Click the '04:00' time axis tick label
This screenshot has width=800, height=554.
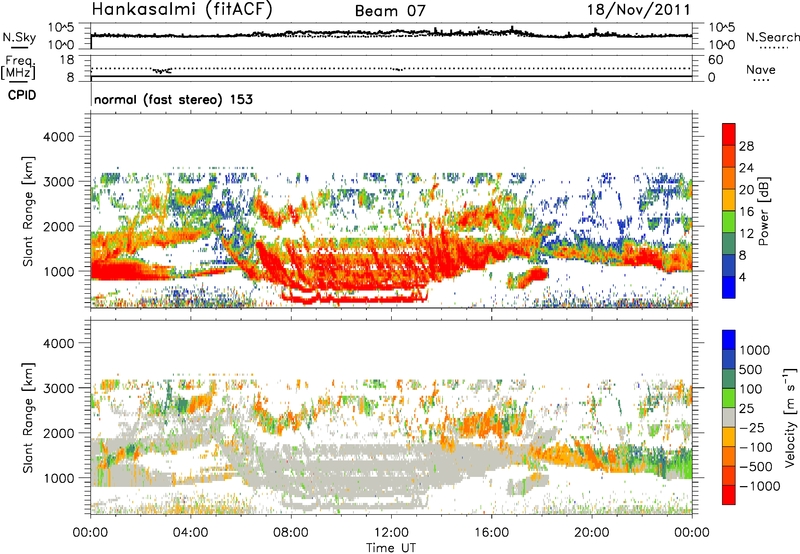click(x=190, y=533)
